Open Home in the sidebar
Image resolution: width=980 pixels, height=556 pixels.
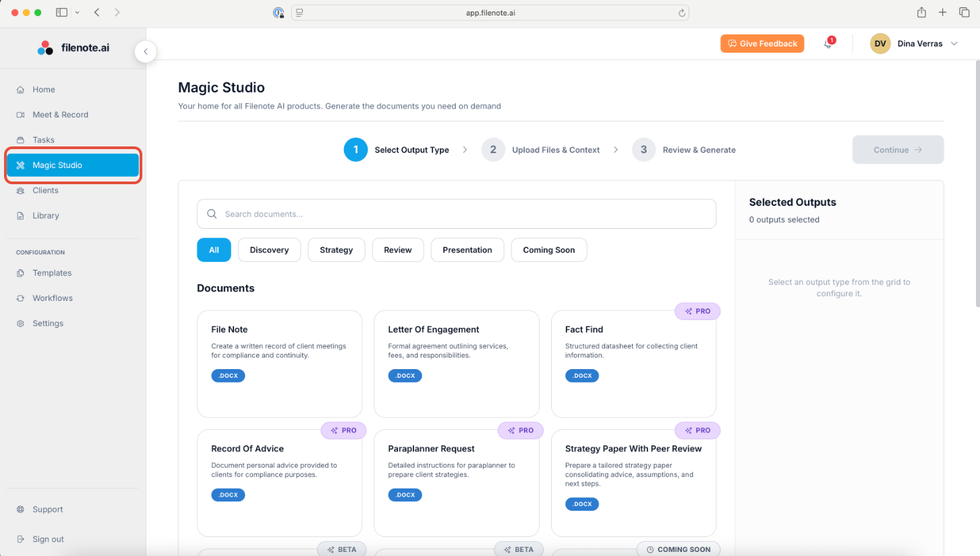[73, 90]
